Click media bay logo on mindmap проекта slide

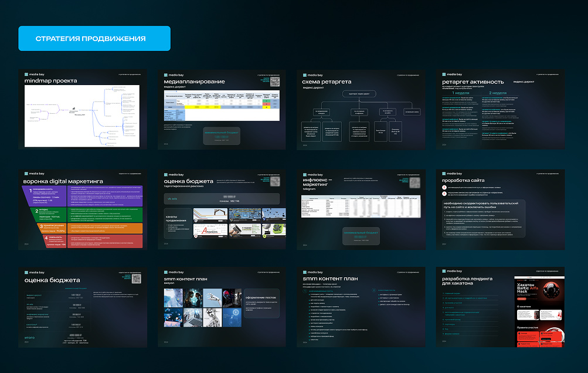pos(35,74)
